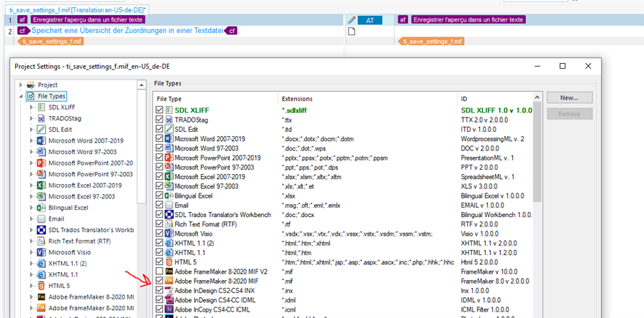Expand the Rich Text Format (RTF) tree node
The width and height of the screenshot is (644, 318).
pyautogui.click(x=31, y=241)
